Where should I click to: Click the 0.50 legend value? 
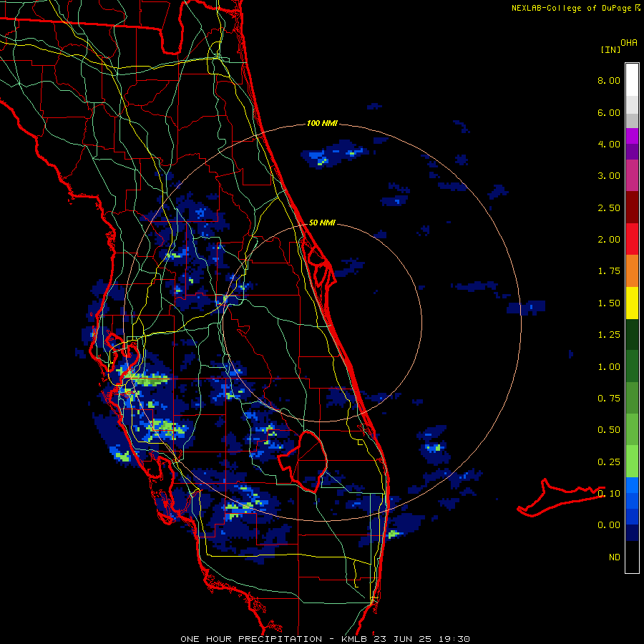click(609, 430)
